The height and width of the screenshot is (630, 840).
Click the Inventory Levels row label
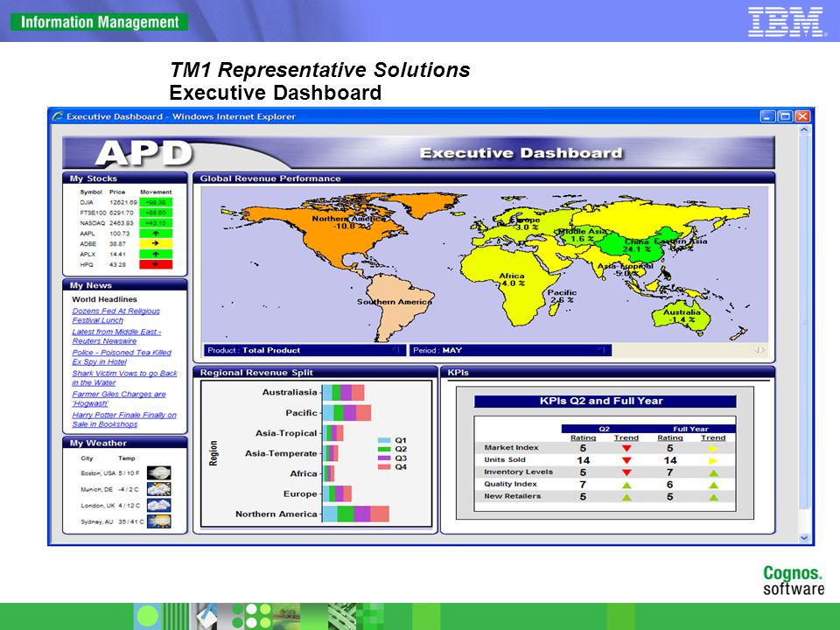518,472
